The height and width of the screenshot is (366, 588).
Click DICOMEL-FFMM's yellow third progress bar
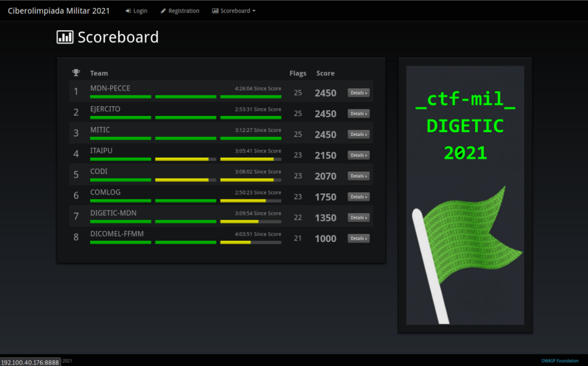point(235,243)
